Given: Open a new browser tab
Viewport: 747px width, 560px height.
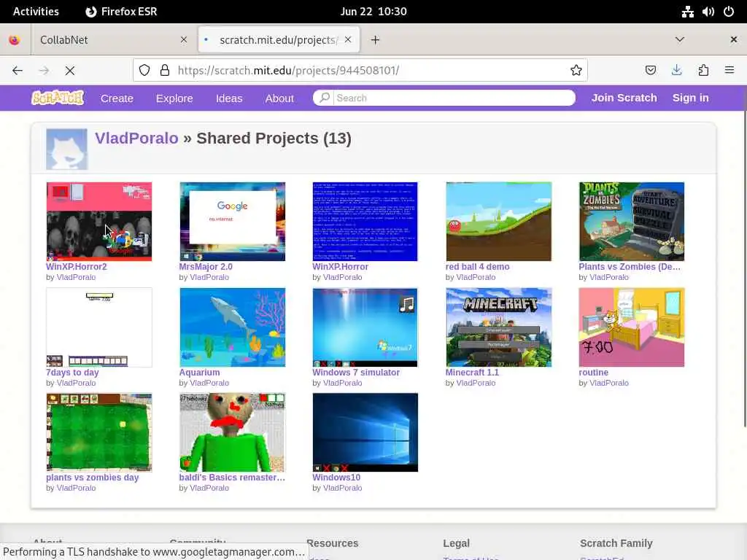Looking at the screenshot, I should pyautogui.click(x=376, y=40).
